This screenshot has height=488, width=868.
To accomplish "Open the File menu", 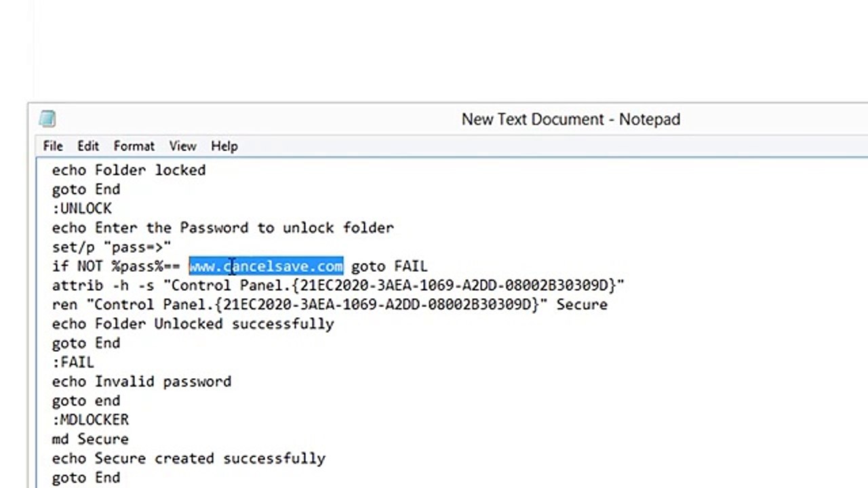I will [53, 146].
